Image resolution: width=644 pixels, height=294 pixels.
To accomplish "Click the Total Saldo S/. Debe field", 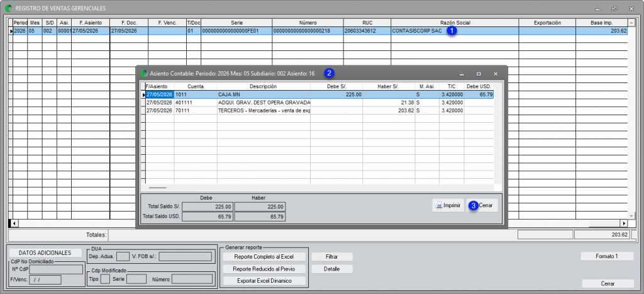I will [208, 207].
